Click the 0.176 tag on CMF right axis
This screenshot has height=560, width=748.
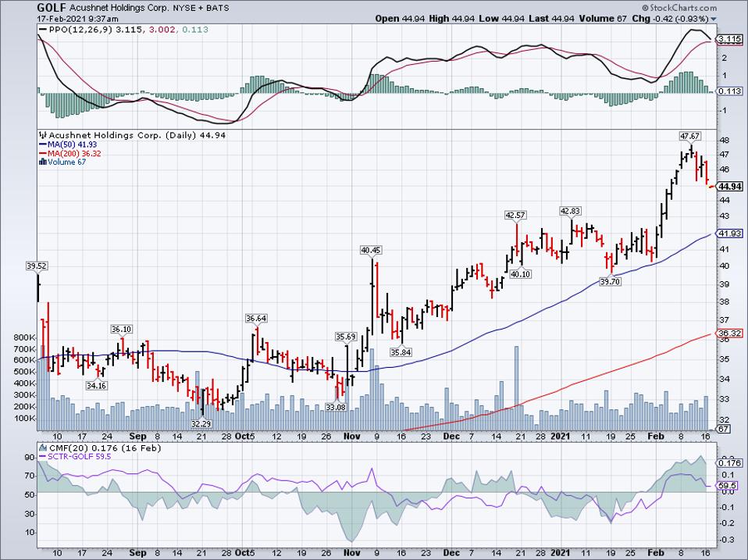[x=730, y=462]
